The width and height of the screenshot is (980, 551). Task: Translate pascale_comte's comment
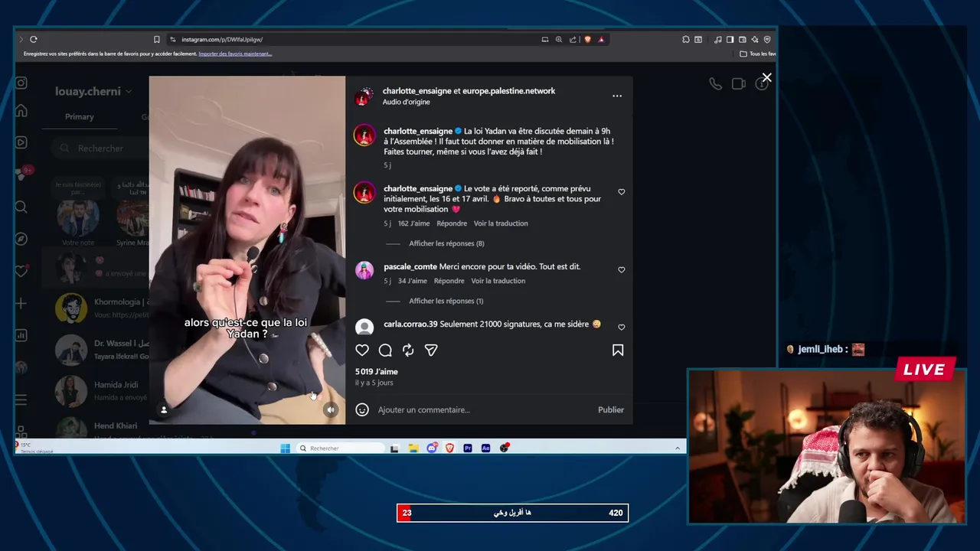pyautogui.click(x=498, y=281)
